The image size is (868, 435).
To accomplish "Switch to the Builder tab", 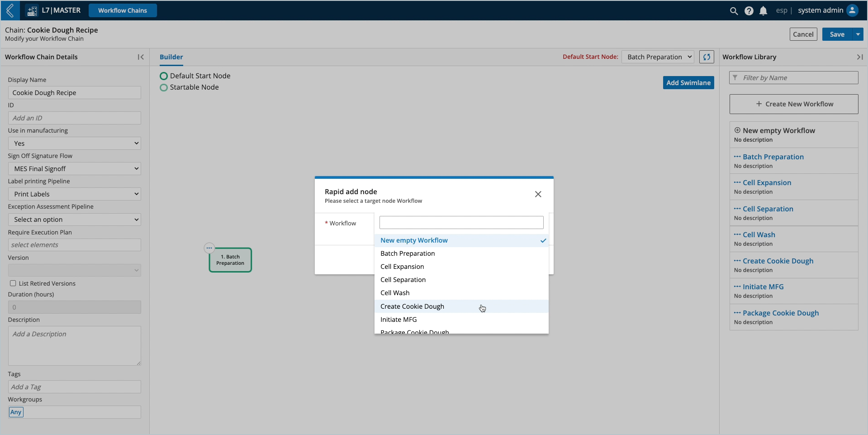I will (171, 57).
